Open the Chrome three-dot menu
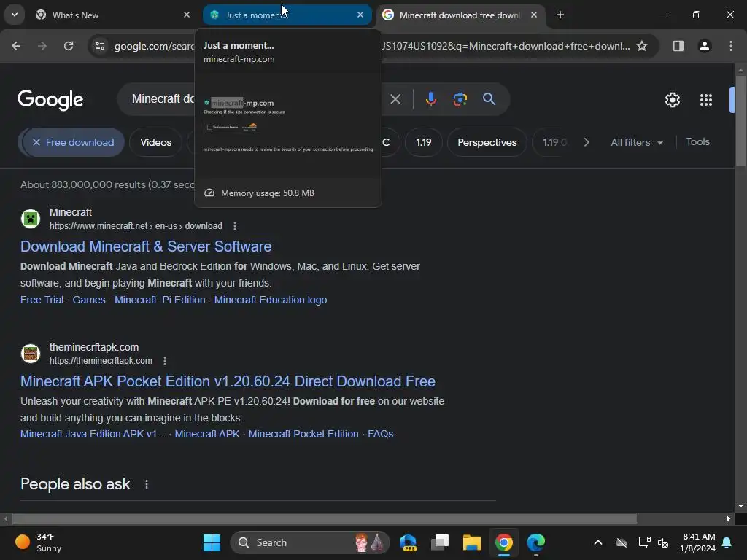This screenshot has width=747, height=560. pos(731,46)
